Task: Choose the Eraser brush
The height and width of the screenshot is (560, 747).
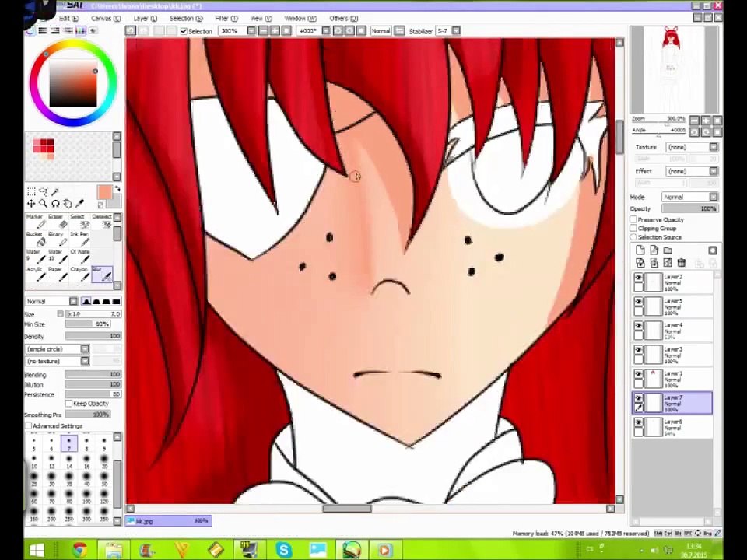Action: point(57,222)
